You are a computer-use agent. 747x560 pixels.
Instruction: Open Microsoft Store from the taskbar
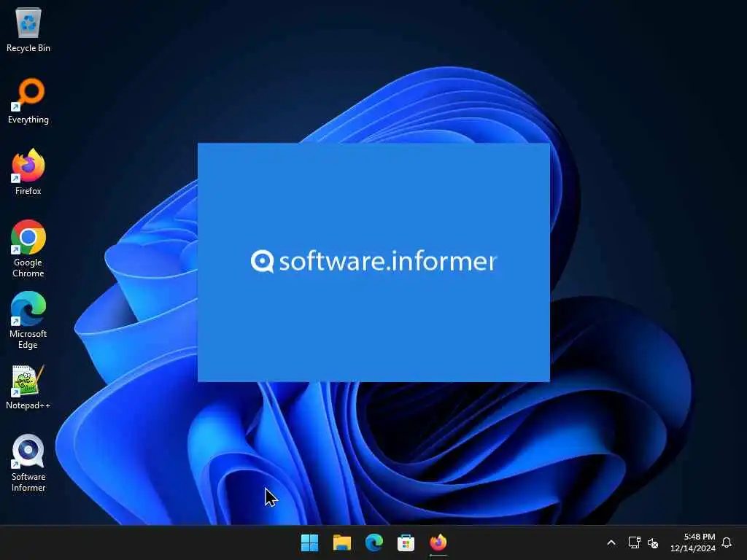[x=406, y=542]
